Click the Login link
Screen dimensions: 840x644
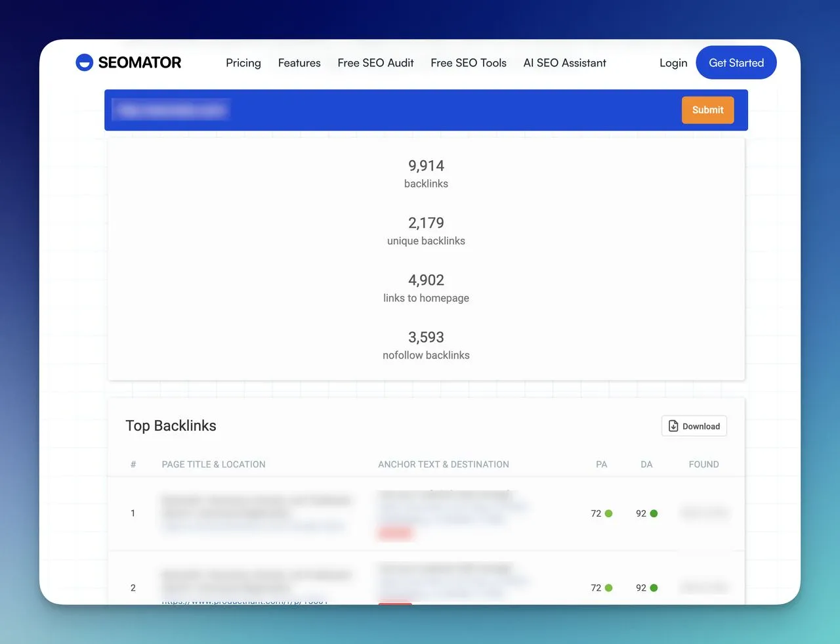click(673, 63)
